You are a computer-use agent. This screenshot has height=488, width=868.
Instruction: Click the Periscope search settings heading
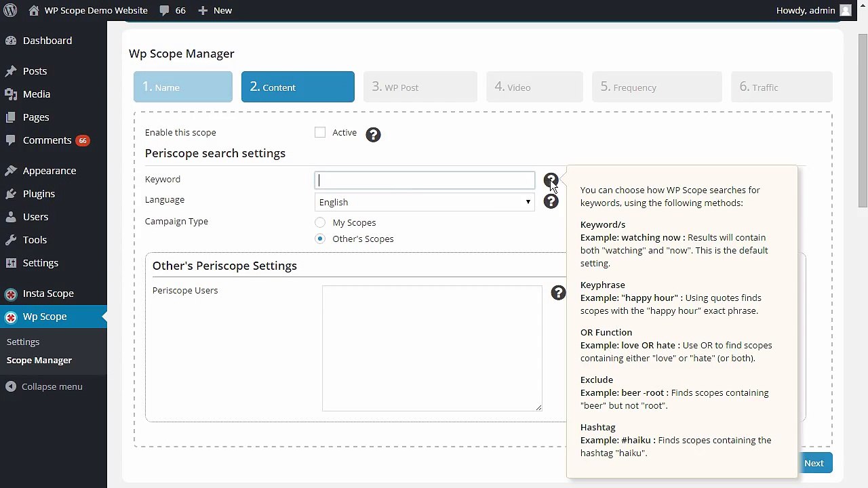[215, 153]
